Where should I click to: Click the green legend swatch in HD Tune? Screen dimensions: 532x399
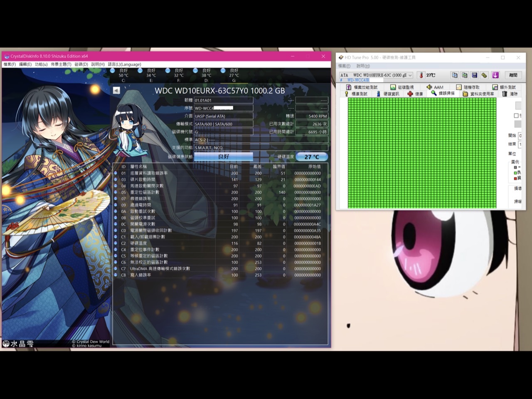[x=515, y=173]
